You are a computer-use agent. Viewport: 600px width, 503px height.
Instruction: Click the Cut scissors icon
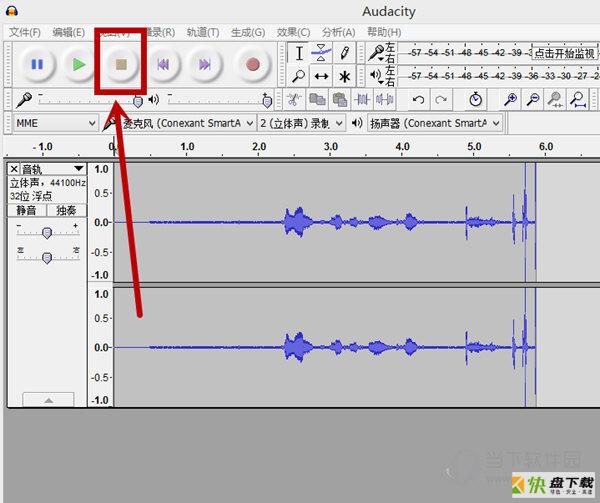click(293, 100)
